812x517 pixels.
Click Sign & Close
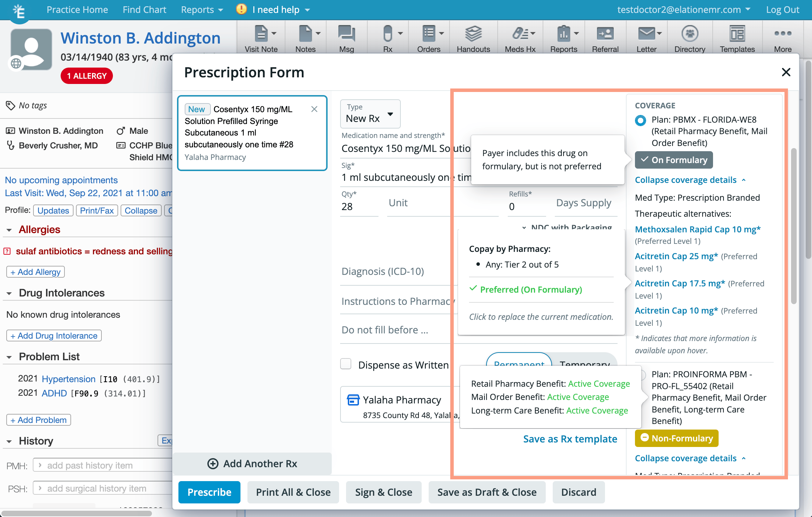[384, 492]
